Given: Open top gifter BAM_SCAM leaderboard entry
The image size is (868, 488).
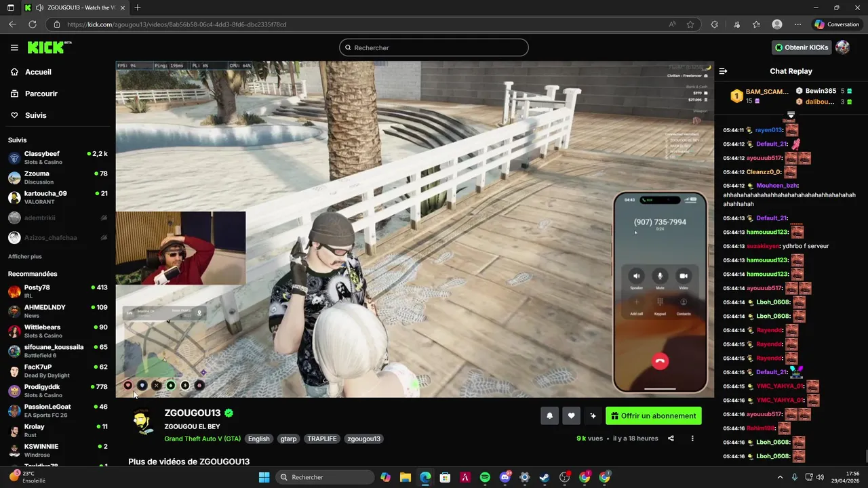Looking at the screenshot, I should point(759,96).
